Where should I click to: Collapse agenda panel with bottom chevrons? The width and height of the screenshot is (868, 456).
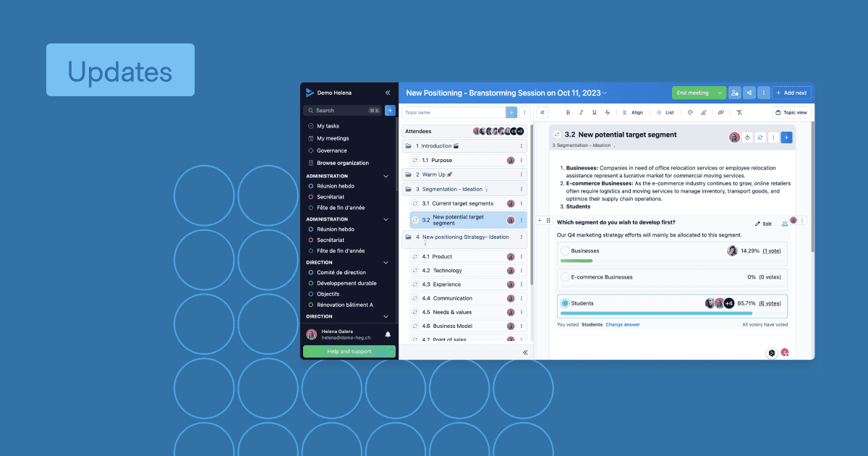(x=525, y=352)
